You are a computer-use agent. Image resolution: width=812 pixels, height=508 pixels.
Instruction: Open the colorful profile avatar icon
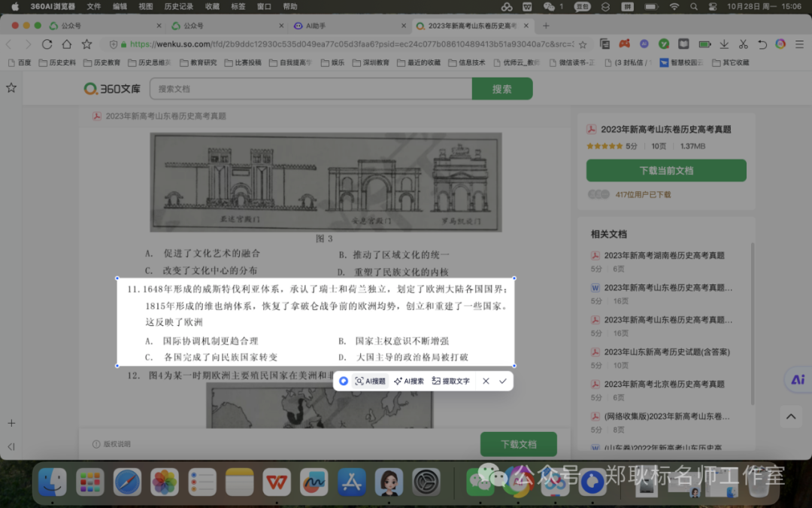coord(780,44)
